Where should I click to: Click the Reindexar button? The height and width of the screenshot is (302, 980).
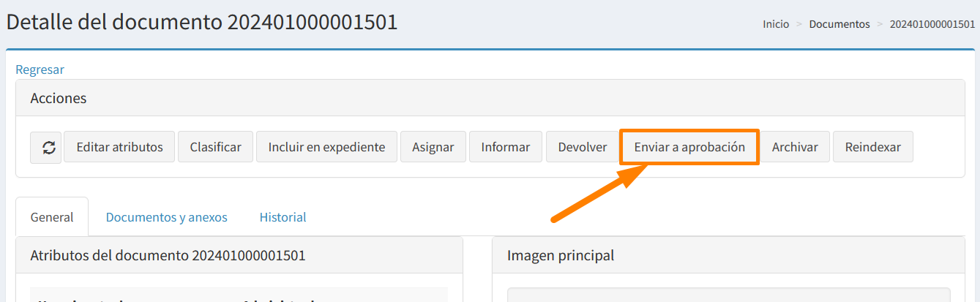(x=873, y=147)
